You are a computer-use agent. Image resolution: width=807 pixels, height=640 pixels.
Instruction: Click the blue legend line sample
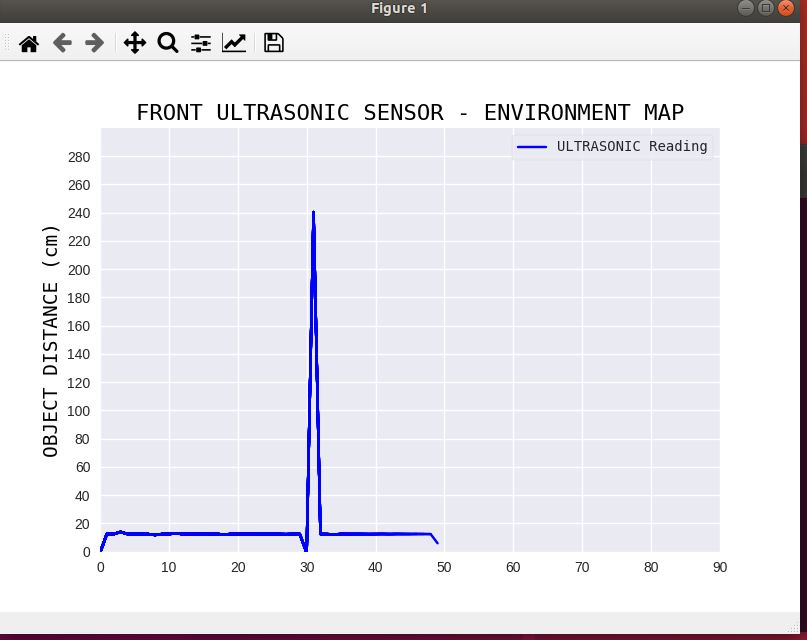(532, 147)
